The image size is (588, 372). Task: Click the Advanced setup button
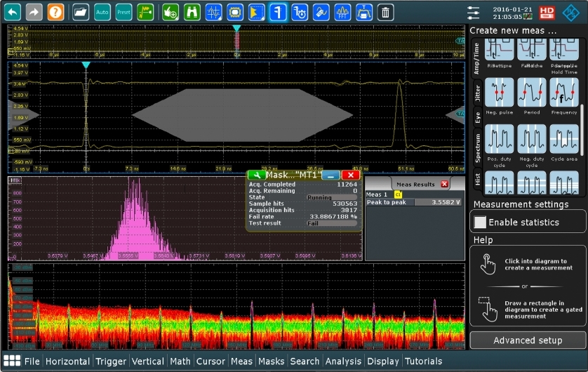pyautogui.click(x=528, y=340)
